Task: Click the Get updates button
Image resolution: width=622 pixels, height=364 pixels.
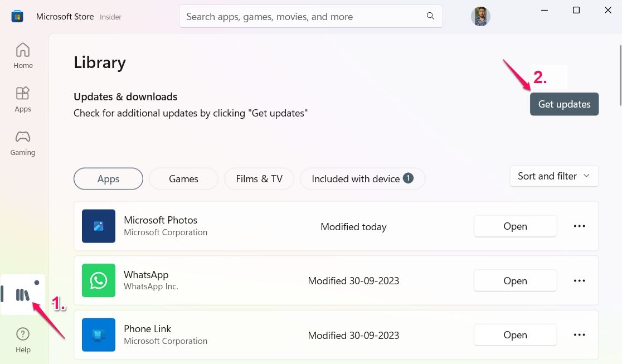Action: pyautogui.click(x=564, y=104)
